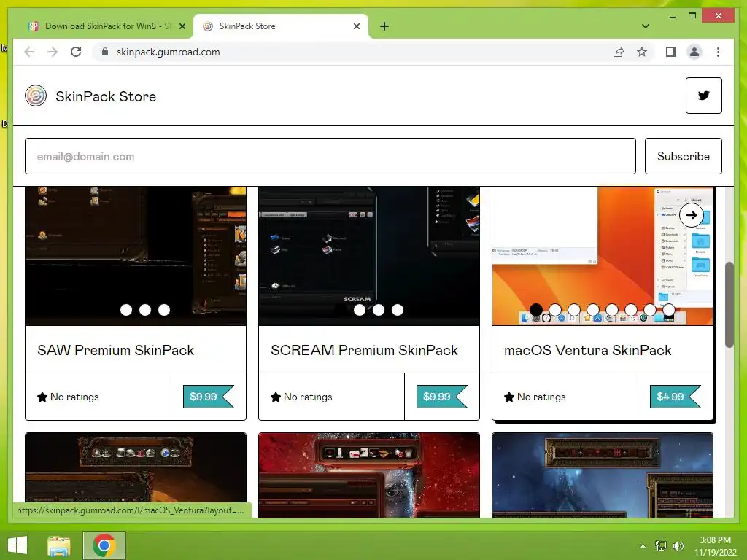Go back with the browser back arrow
The width and height of the screenshot is (747, 560).
(29, 52)
